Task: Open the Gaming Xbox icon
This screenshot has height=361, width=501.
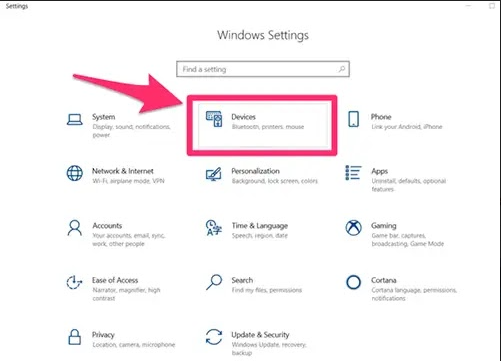Action: [x=353, y=228]
